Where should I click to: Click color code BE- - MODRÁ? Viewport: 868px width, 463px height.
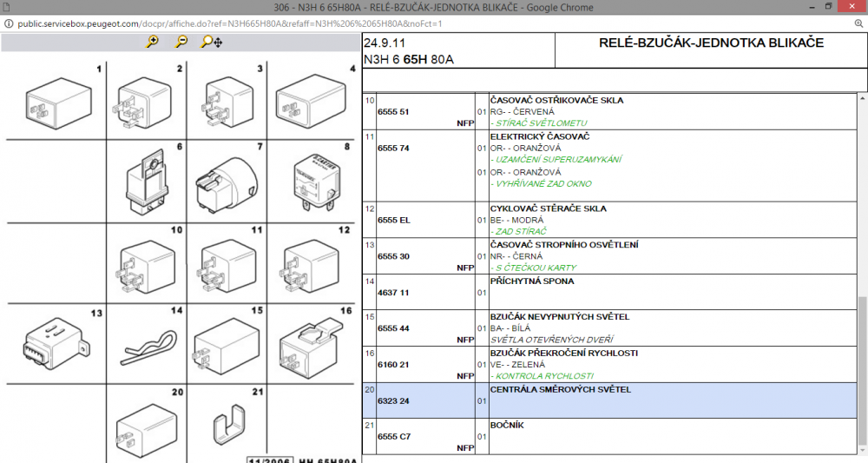[516, 220]
